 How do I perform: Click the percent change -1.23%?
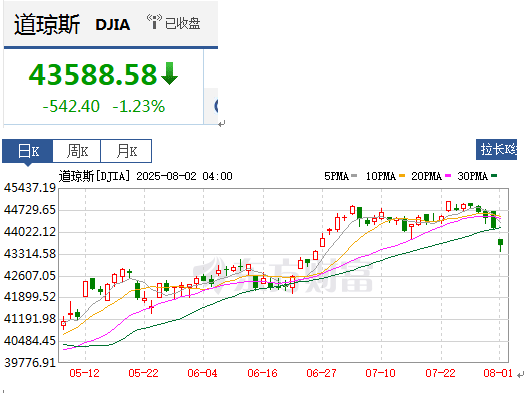[x=138, y=106]
